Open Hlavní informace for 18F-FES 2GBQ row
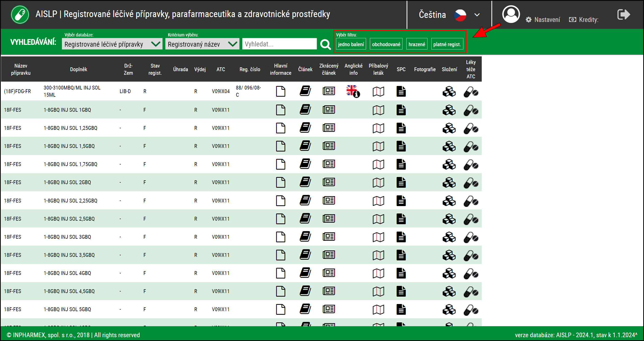Screen dimensions: 644x341 coord(280,182)
